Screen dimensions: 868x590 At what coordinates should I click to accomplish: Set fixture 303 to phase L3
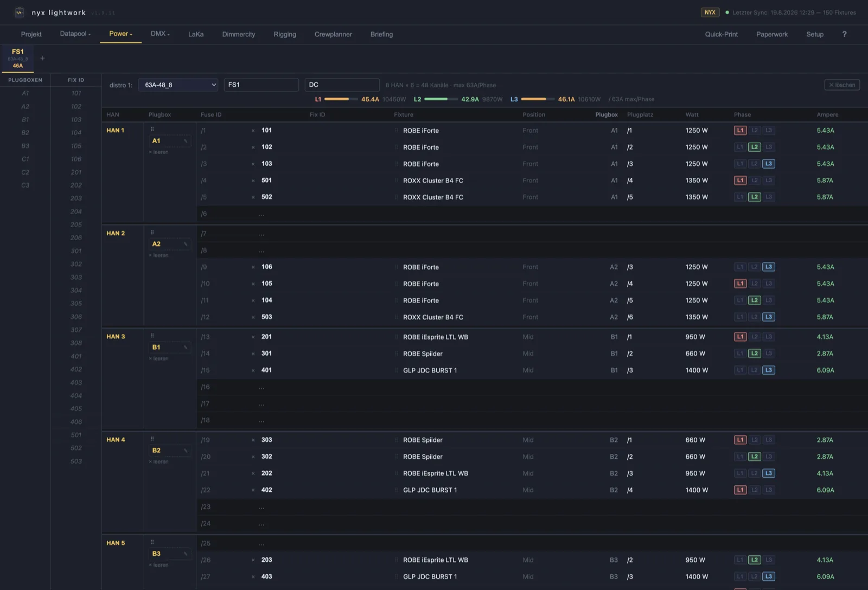click(769, 440)
